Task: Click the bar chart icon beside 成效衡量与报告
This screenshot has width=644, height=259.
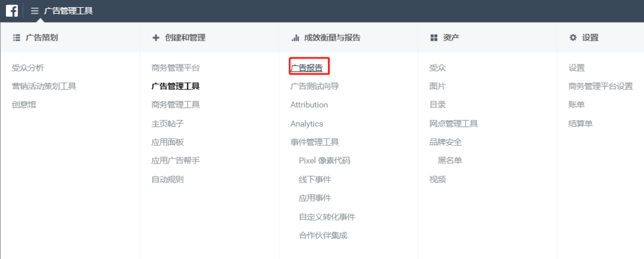Action: tap(295, 38)
